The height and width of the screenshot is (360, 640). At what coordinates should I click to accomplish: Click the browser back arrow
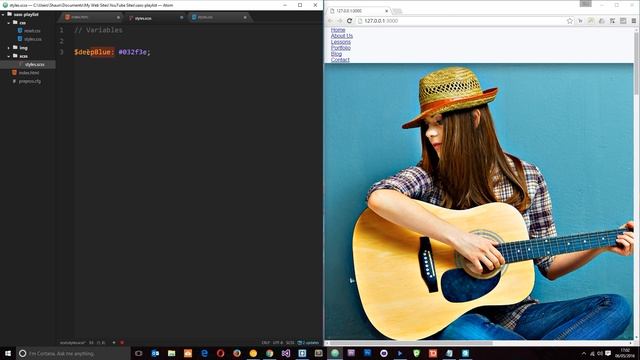point(330,21)
